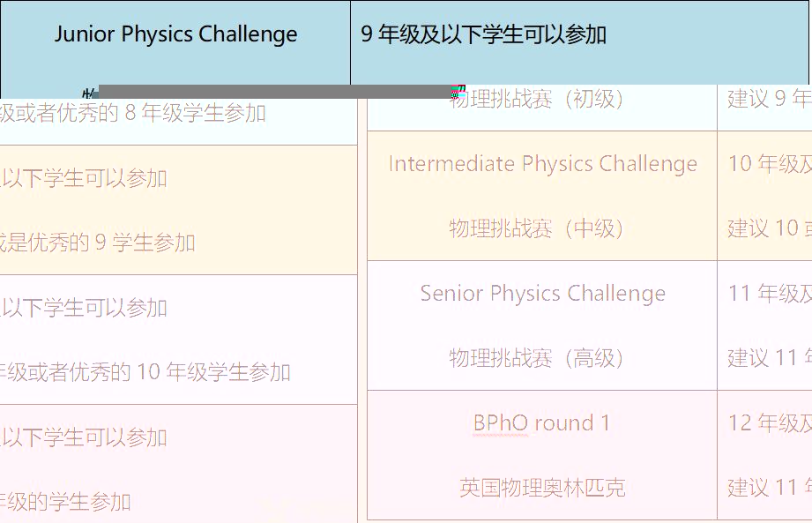The image size is (812, 523).
Task: Select text 年级或者优秀的 10 年级学生参加
Action: click(x=145, y=372)
